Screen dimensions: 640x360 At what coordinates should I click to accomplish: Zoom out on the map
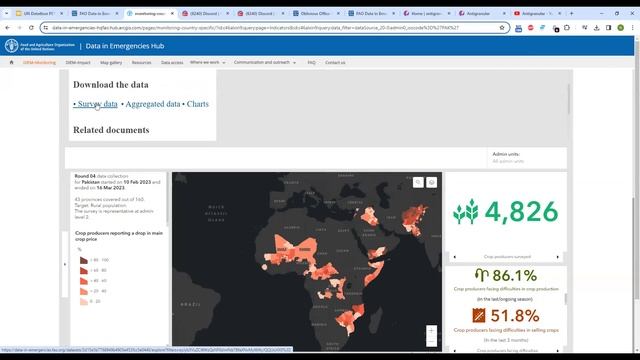431,341
